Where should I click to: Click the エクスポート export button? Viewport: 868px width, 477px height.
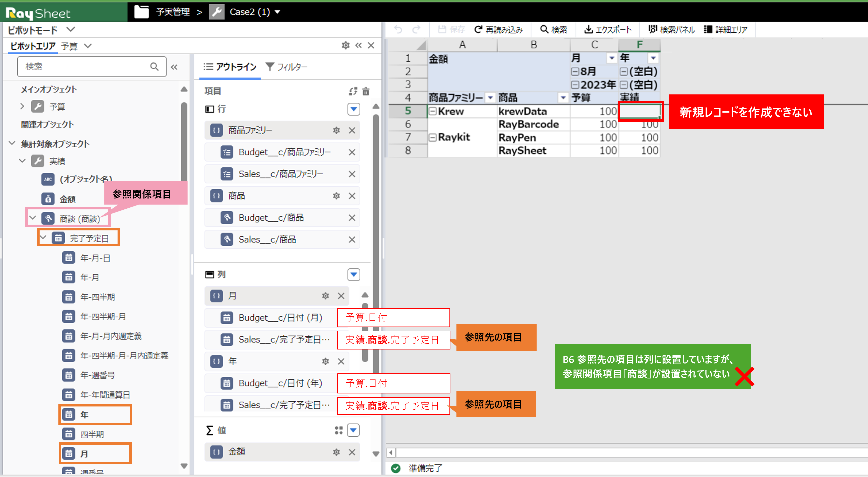point(608,30)
